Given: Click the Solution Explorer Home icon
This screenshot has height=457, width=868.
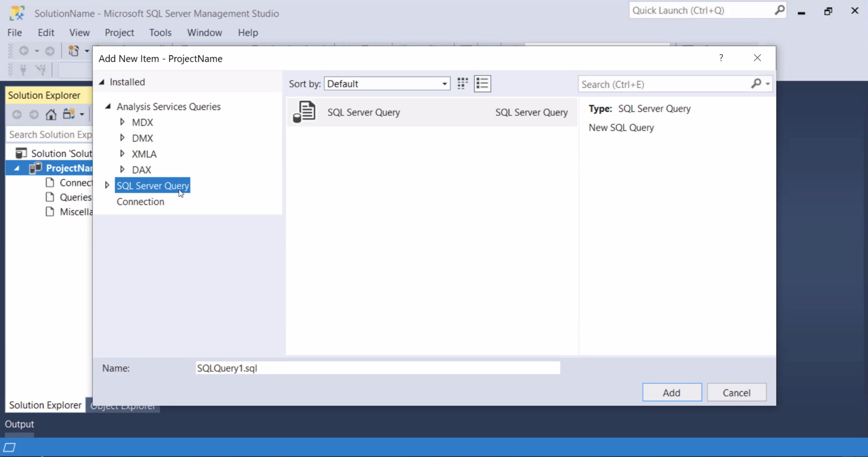Looking at the screenshot, I should point(51,115).
